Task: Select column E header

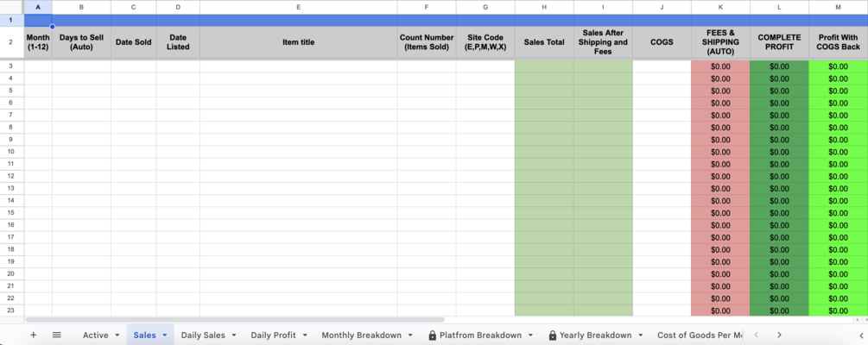Action: 298,7
